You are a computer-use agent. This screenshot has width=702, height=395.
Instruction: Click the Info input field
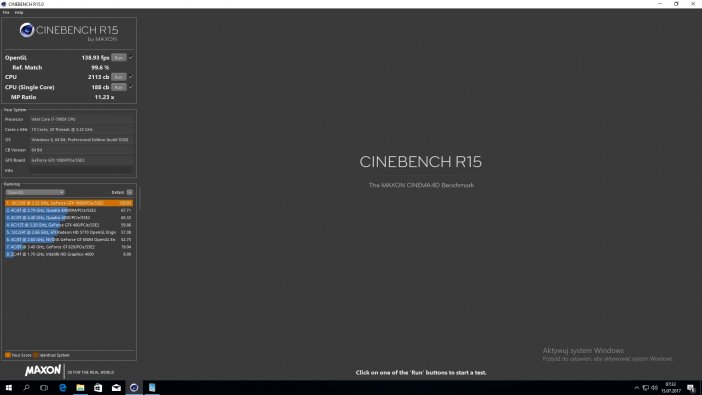click(x=81, y=171)
